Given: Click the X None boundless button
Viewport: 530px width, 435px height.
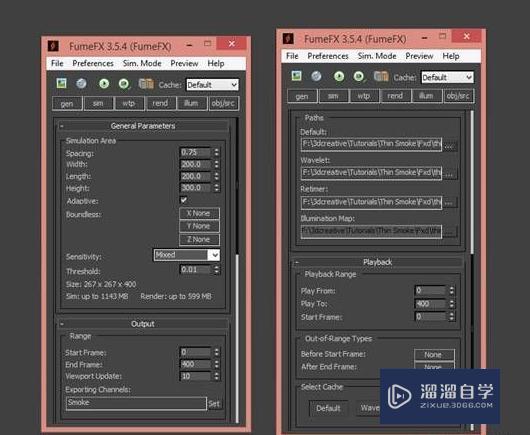Looking at the screenshot, I should tap(199, 213).
